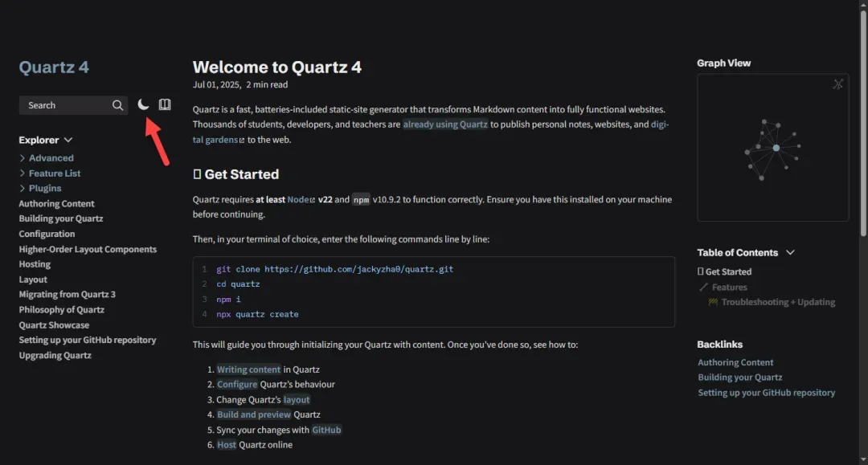The height and width of the screenshot is (465, 868).
Task: Open Philosophy of Quartz page
Action: pyautogui.click(x=61, y=310)
